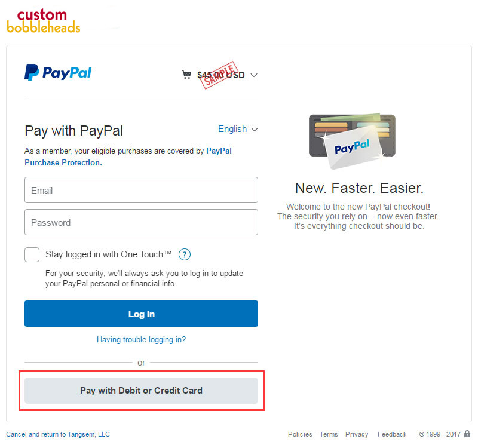
Task: Enable Stay logged in with One Touch
Action: tap(32, 255)
